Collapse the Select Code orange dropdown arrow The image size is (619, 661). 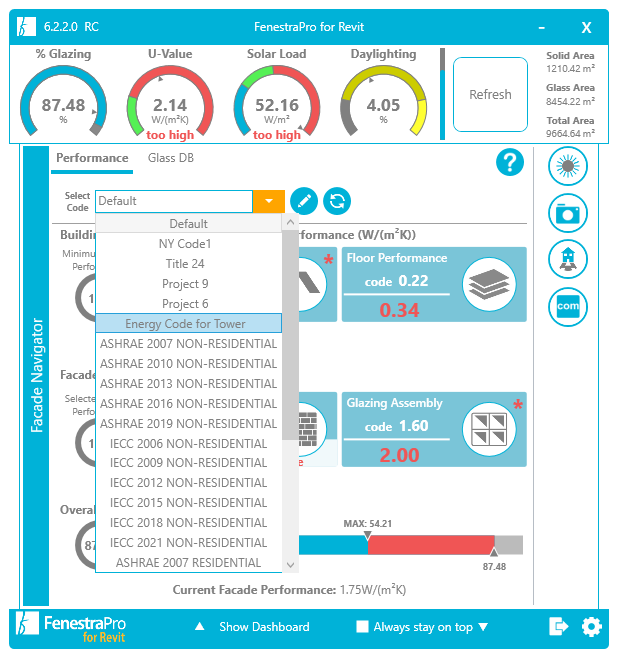(269, 201)
